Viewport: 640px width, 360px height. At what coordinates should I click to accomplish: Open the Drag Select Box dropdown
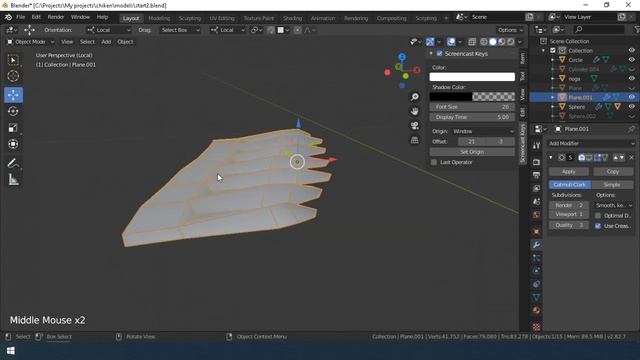click(x=180, y=30)
